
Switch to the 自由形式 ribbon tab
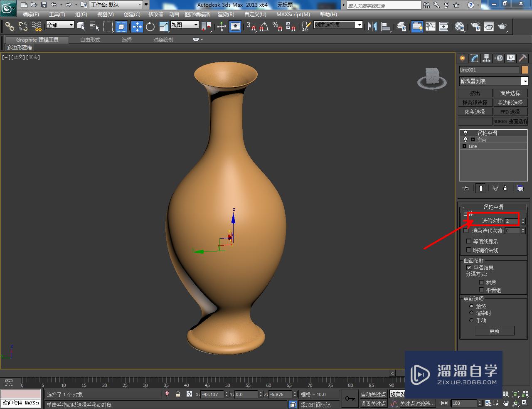90,40
